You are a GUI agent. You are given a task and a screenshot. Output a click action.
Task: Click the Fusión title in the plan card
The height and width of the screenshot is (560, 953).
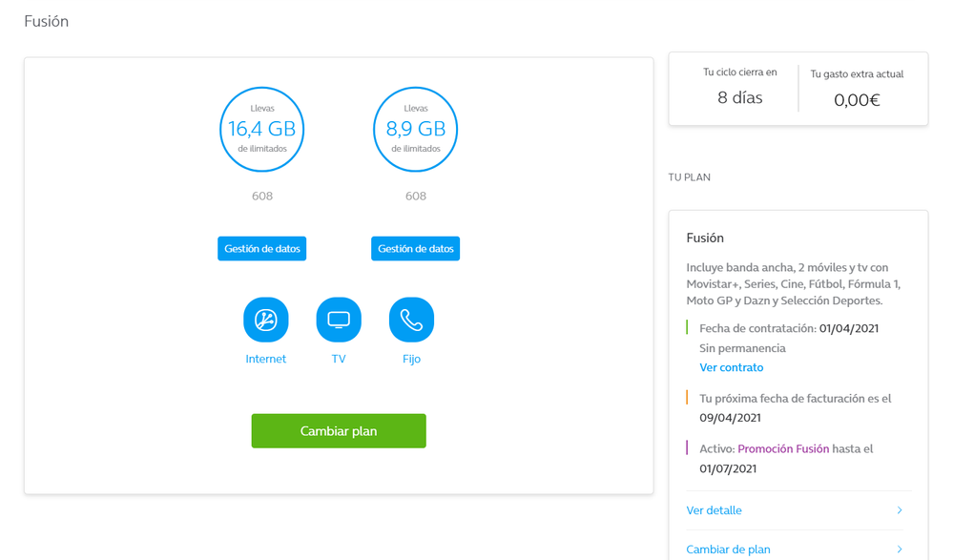705,238
